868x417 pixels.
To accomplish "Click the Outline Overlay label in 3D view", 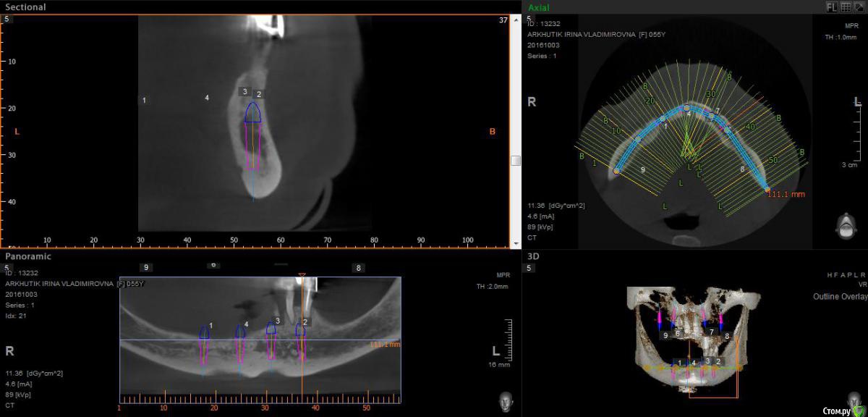I will (x=839, y=297).
